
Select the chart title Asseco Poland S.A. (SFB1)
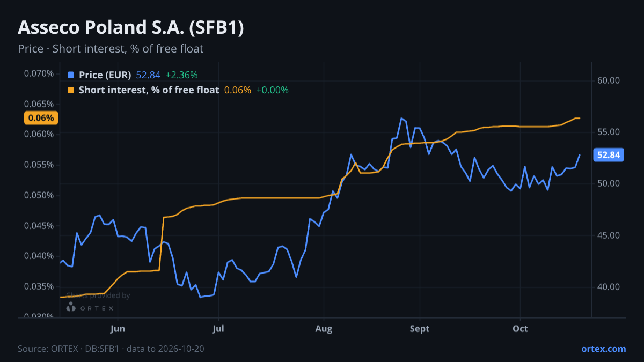(131, 28)
